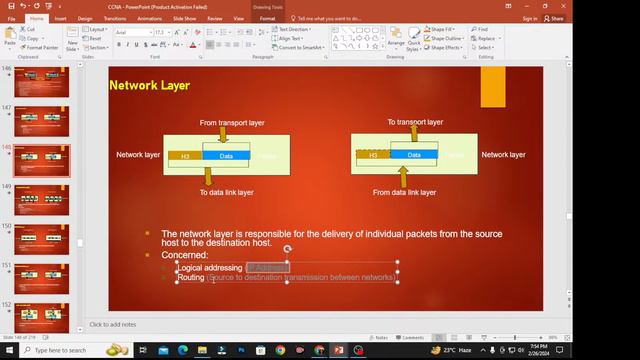Open Google Chrome from the taskbar
The image size is (640, 360).
(x=280, y=350)
